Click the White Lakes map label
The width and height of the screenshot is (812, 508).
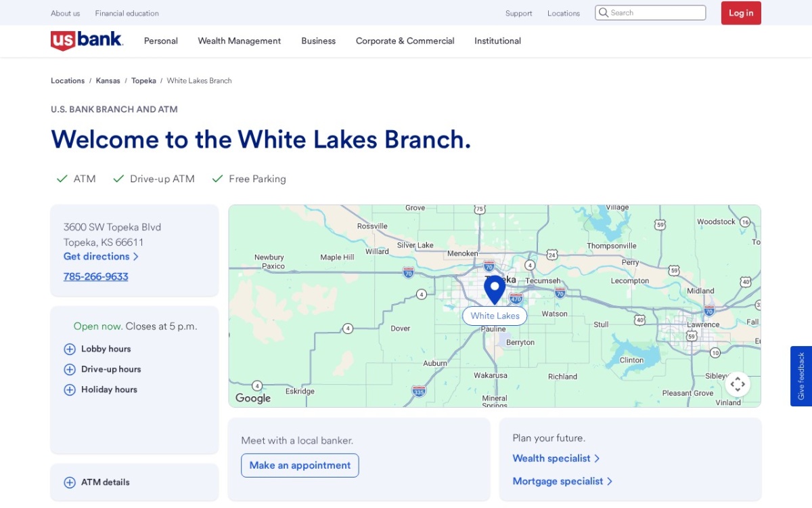click(x=495, y=316)
